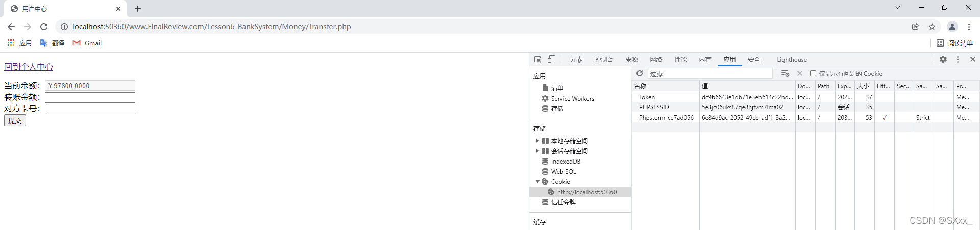980x230 pixels.
Task: Click the browser forward arrow
Action: [x=28, y=27]
